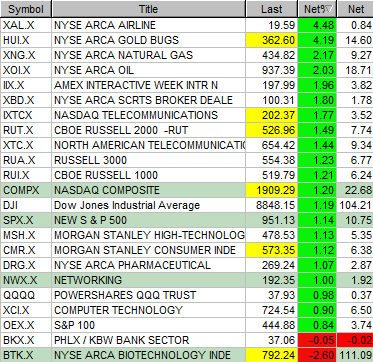Select POWERSHARES QQQ TRUST row
Viewport: 373px width, 362px height.
tap(187, 295)
